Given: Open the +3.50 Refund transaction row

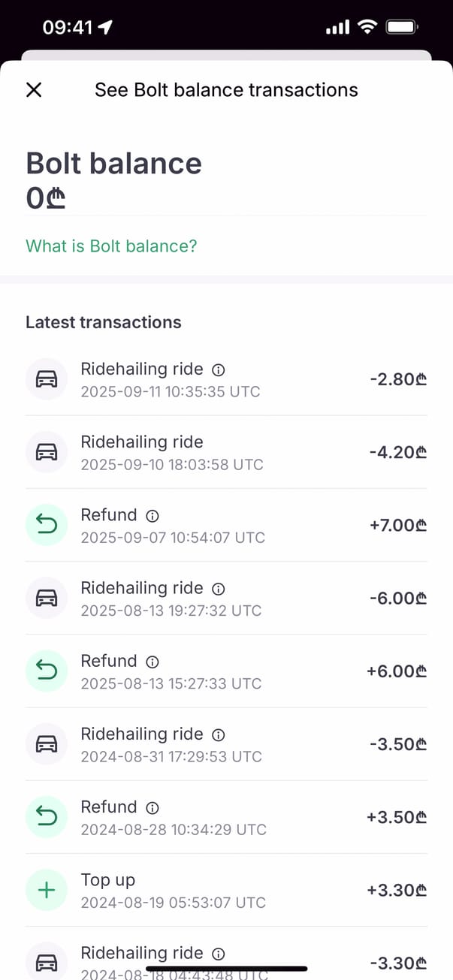Looking at the screenshot, I should click(225, 817).
